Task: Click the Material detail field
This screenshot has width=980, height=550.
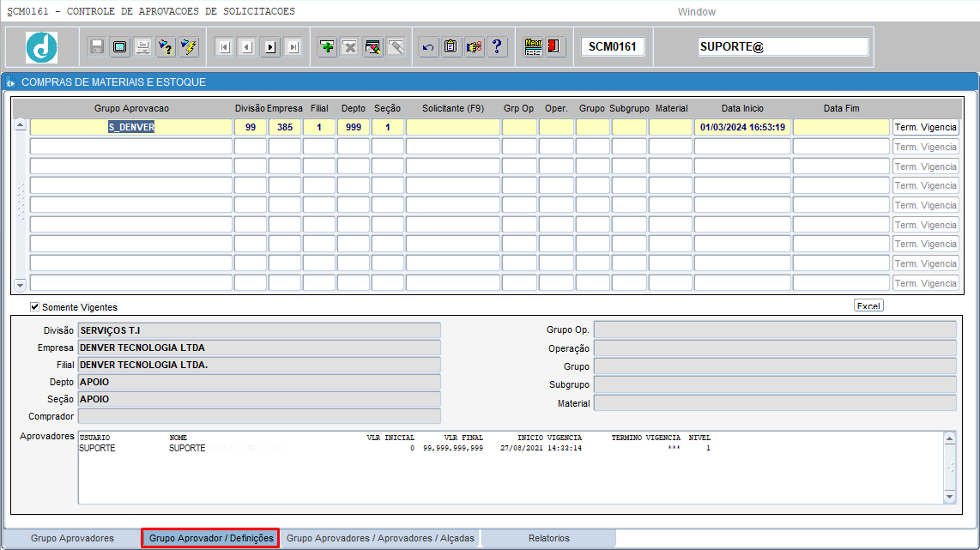Action: [775, 403]
